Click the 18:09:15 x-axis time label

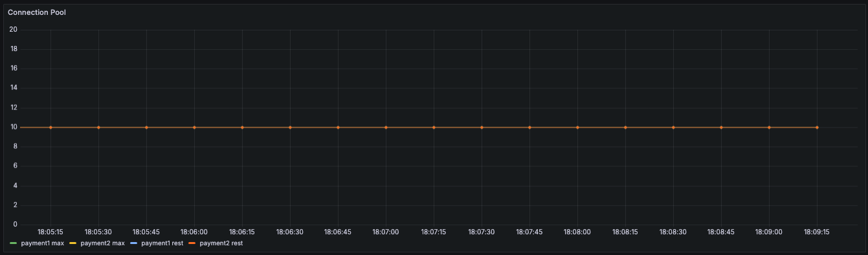(x=817, y=231)
